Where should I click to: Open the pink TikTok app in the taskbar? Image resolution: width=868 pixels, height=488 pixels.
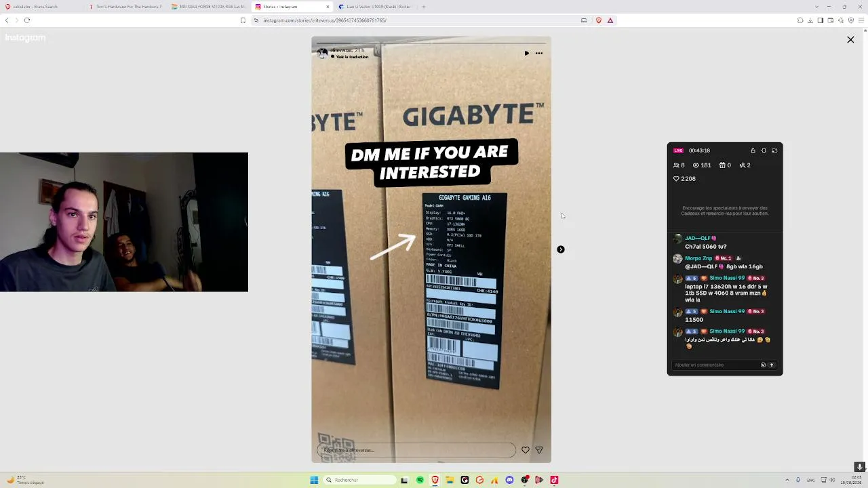tap(554, 480)
